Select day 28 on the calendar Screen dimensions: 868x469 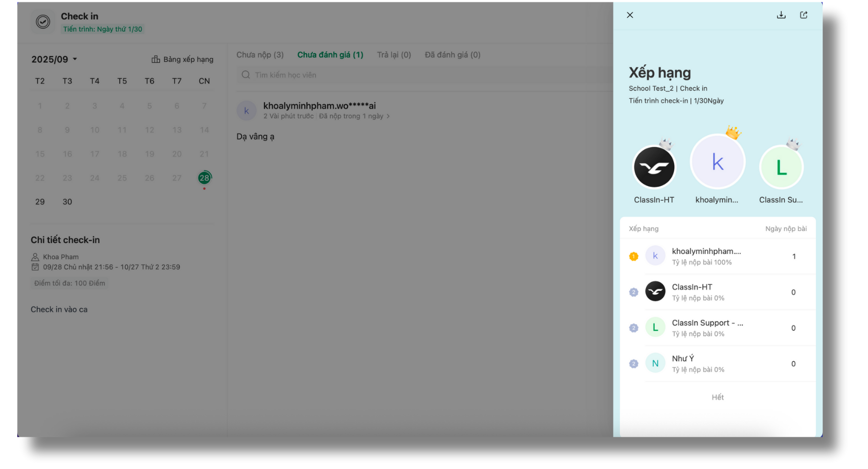(x=204, y=178)
